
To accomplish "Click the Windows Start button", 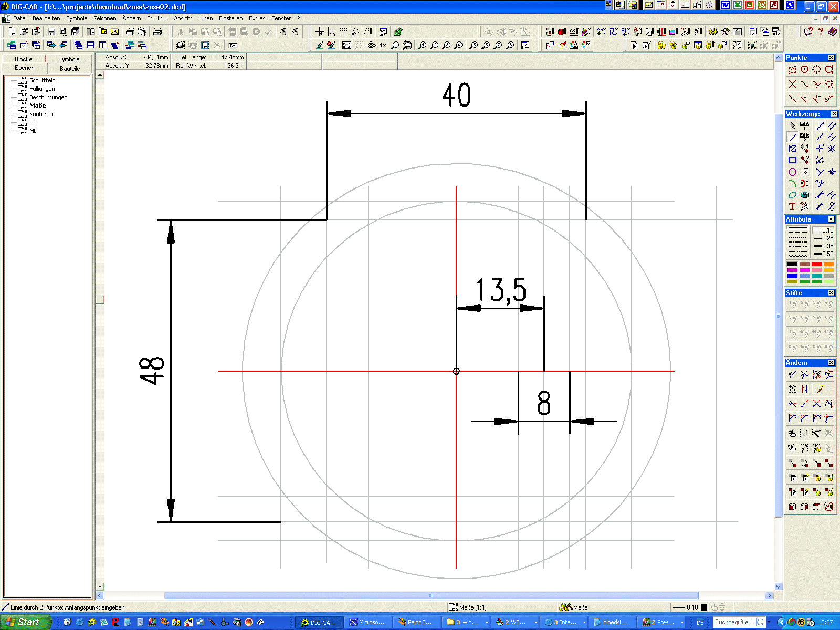I will point(25,622).
